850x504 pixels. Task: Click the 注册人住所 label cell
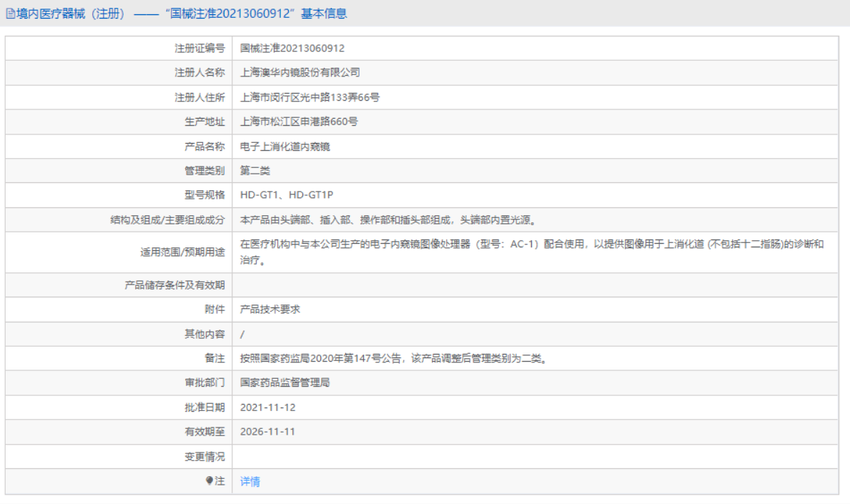(119, 97)
